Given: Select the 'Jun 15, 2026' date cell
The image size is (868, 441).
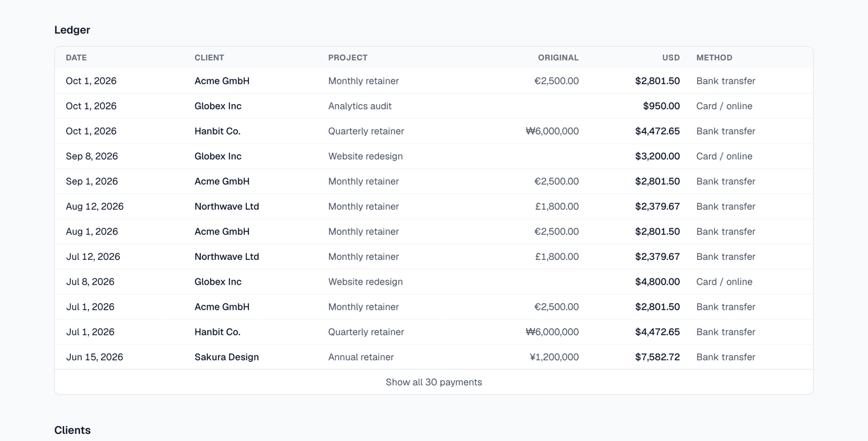Looking at the screenshot, I should coord(94,357).
